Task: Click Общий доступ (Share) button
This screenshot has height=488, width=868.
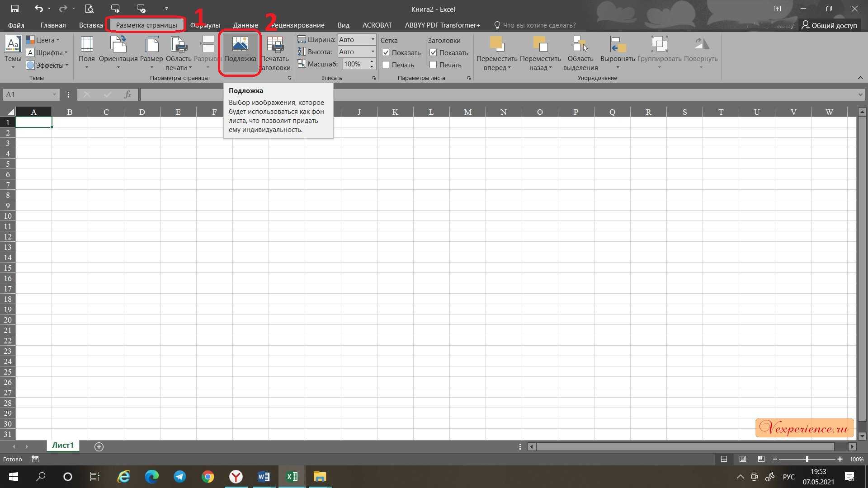Action: click(829, 25)
